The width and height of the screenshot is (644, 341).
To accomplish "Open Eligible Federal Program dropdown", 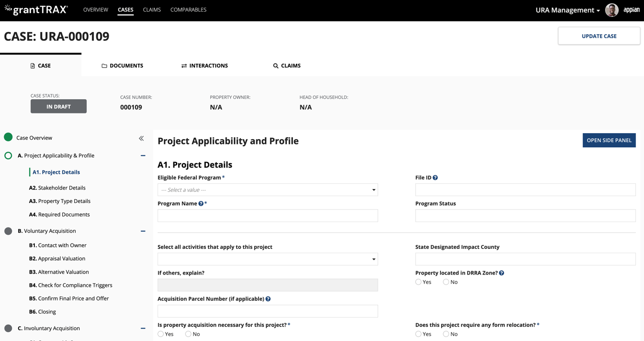I will pyautogui.click(x=267, y=190).
